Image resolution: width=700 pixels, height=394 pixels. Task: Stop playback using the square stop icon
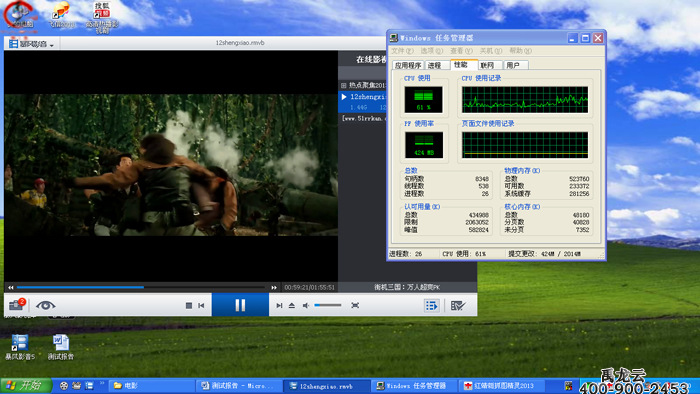(x=189, y=306)
